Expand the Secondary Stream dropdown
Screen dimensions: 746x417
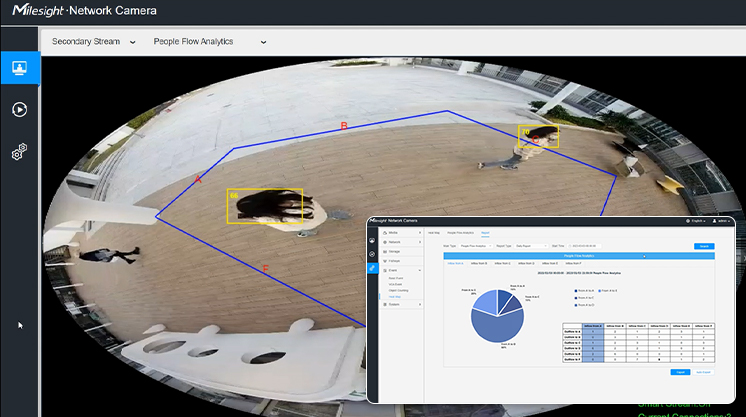coord(93,42)
